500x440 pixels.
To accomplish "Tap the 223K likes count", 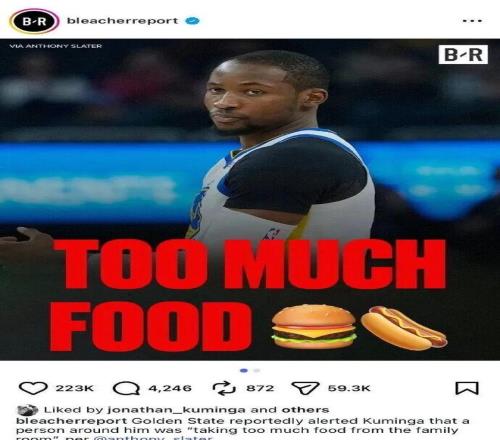I will coord(75,388).
